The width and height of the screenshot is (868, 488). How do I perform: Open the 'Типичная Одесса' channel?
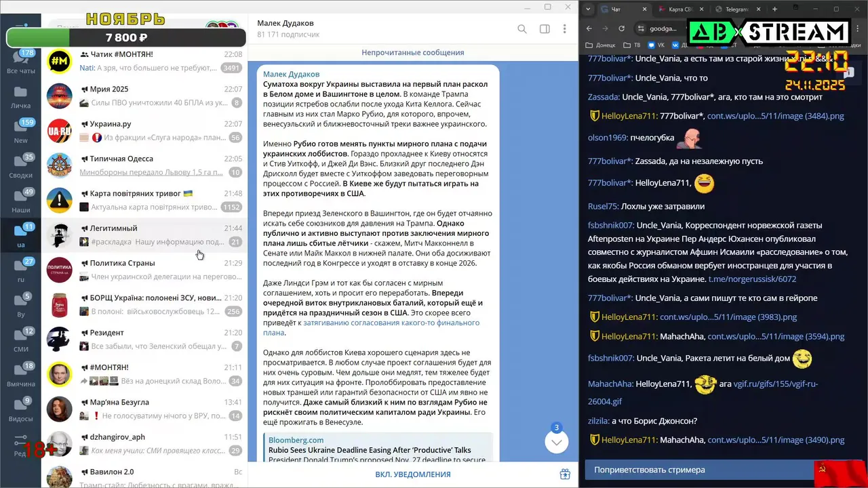tap(144, 165)
